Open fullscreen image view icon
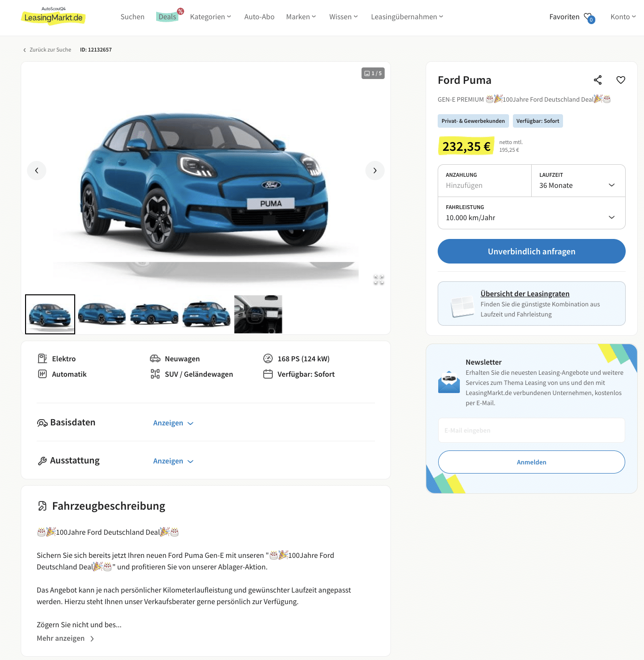This screenshot has height=660, width=644. [x=379, y=279]
